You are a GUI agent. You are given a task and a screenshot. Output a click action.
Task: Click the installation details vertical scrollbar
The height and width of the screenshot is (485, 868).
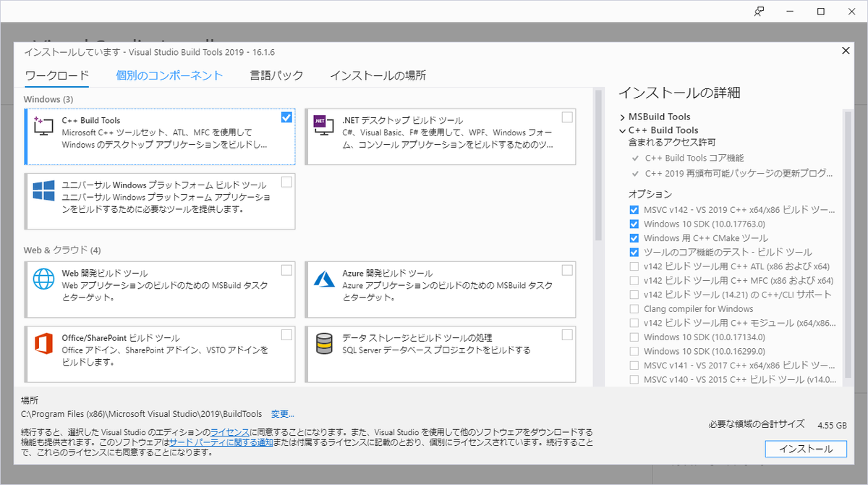pos(848,246)
